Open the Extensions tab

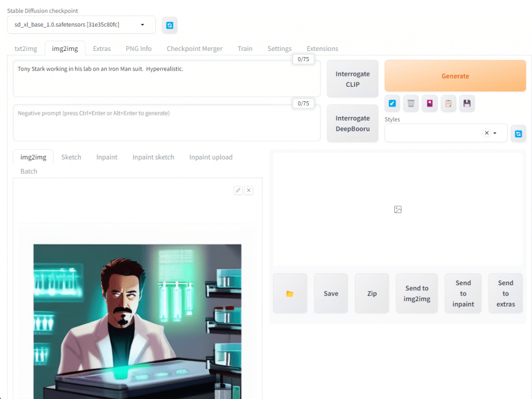[x=322, y=48]
